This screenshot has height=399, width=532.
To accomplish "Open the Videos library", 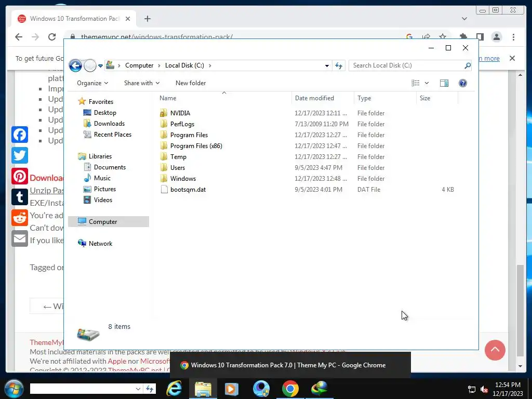I will (x=103, y=200).
